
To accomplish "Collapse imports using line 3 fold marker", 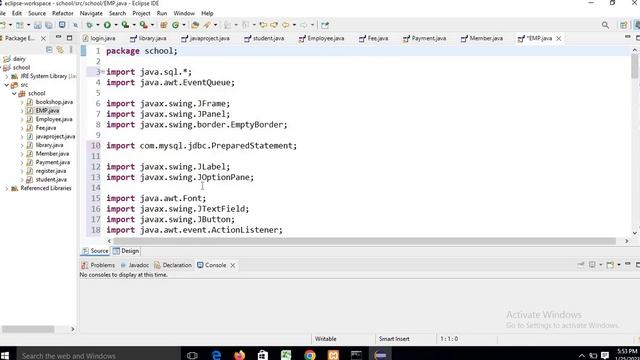I will 103,72.
